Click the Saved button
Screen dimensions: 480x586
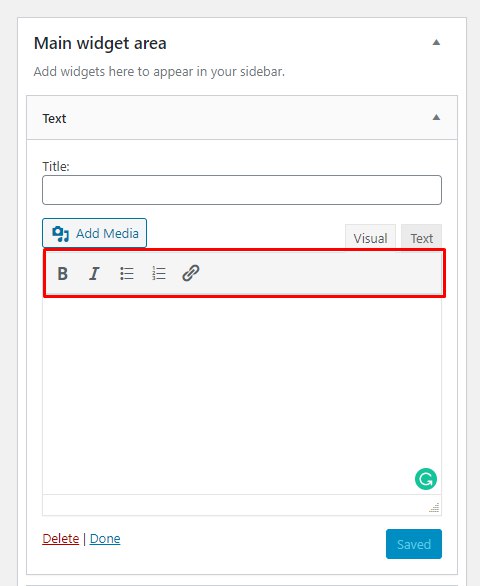413,544
